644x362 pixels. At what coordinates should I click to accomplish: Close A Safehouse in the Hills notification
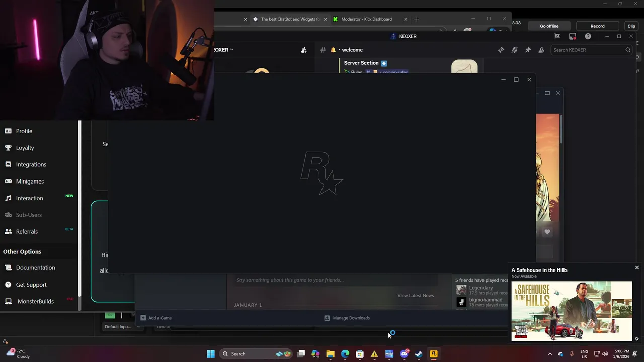pyautogui.click(x=637, y=268)
